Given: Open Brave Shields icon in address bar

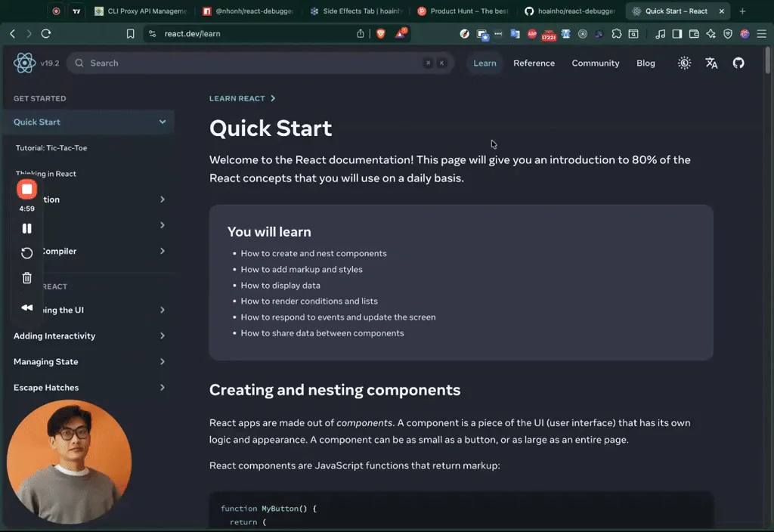Looking at the screenshot, I should point(380,33).
